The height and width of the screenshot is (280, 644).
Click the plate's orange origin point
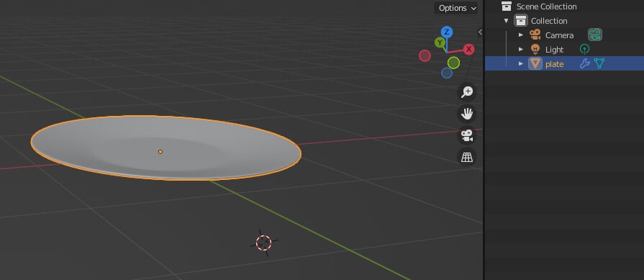(160, 152)
